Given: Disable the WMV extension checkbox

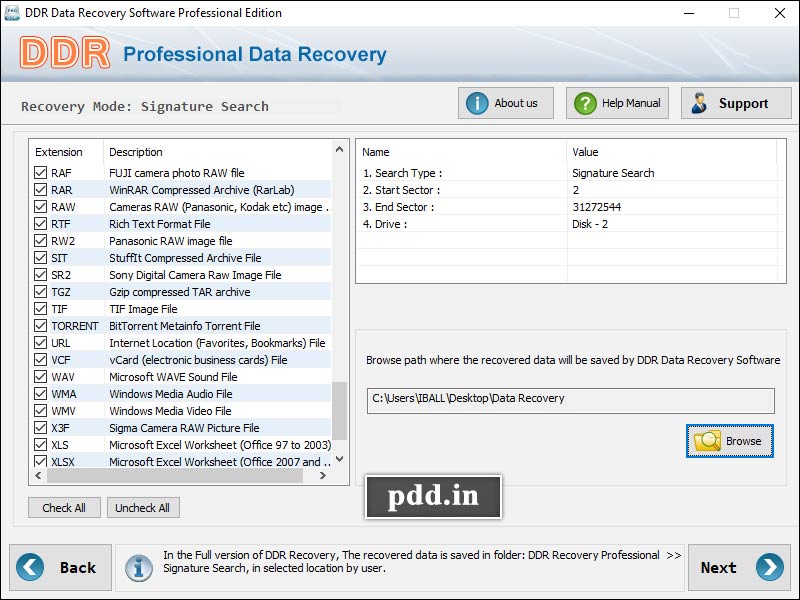Looking at the screenshot, I should tap(40, 411).
